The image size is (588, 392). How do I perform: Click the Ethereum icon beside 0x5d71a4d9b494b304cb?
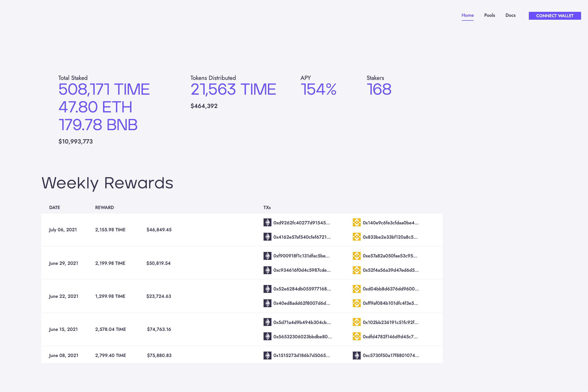(267, 322)
